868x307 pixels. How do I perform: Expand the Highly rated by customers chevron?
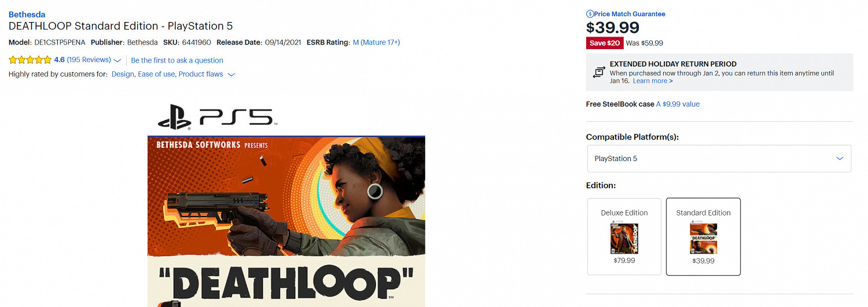(x=231, y=75)
